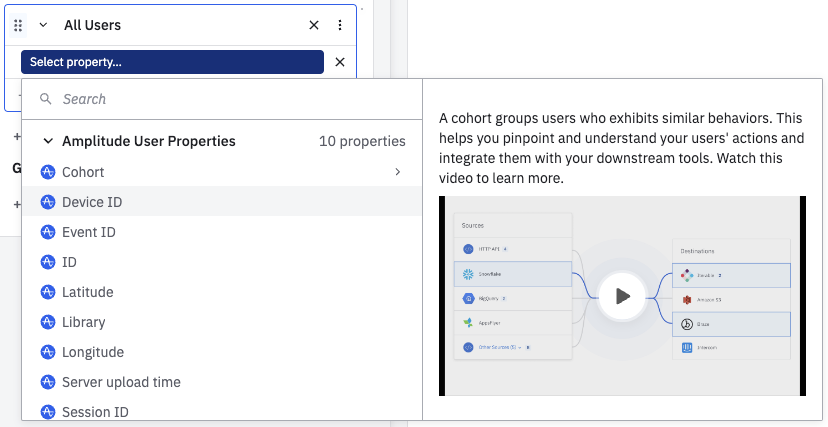828x427 pixels.
Task: Open the Select property dropdown
Action: (172, 62)
